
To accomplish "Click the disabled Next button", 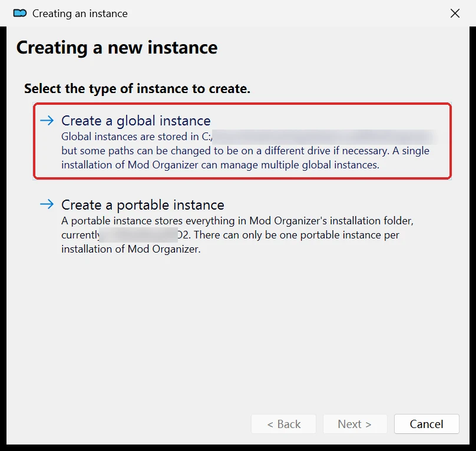I will pos(355,424).
